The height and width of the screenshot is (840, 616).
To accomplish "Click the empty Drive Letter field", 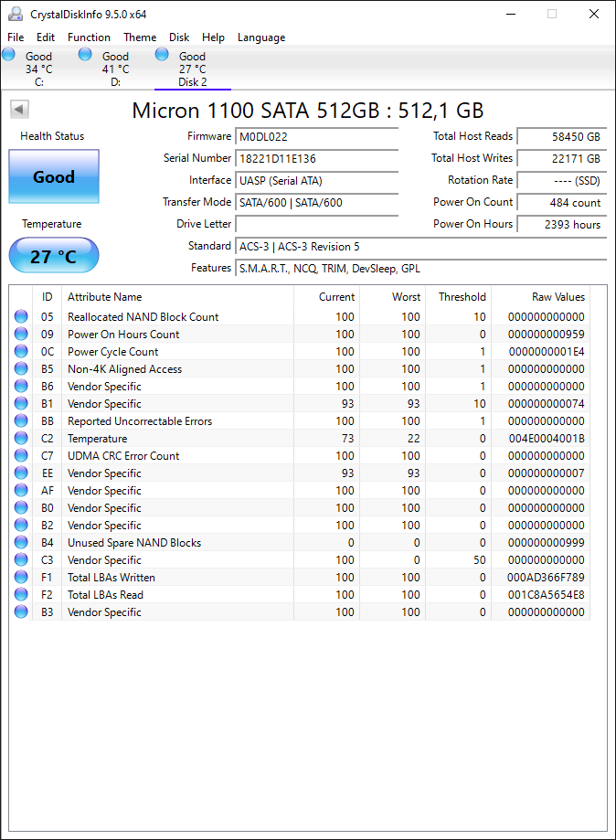I will pos(316,225).
